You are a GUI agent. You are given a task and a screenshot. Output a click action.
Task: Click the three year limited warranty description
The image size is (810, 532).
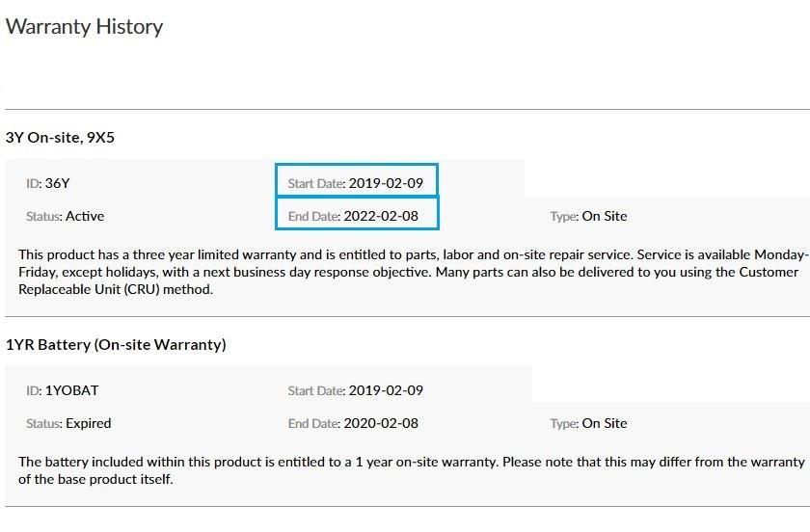point(405,272)
